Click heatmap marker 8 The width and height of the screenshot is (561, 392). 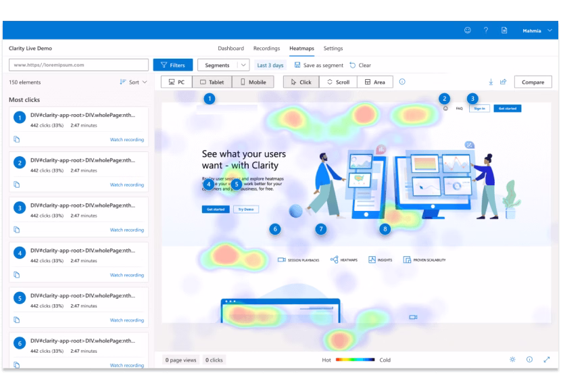[x=385, y=229]
